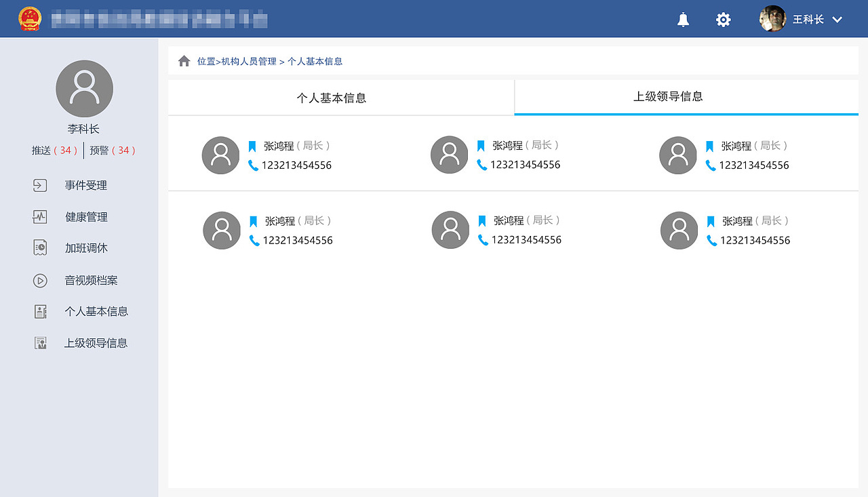Image resolution: width=868 pixels, height=497 pixels.
Task: Go home via the breadcrumb house icon
Action: click(184, 61)
